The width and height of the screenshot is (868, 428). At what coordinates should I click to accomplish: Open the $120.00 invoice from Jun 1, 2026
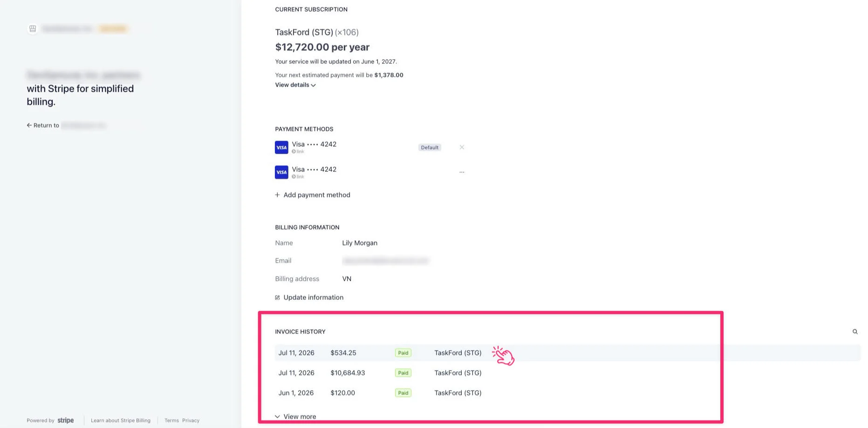(x=567, y=393)
